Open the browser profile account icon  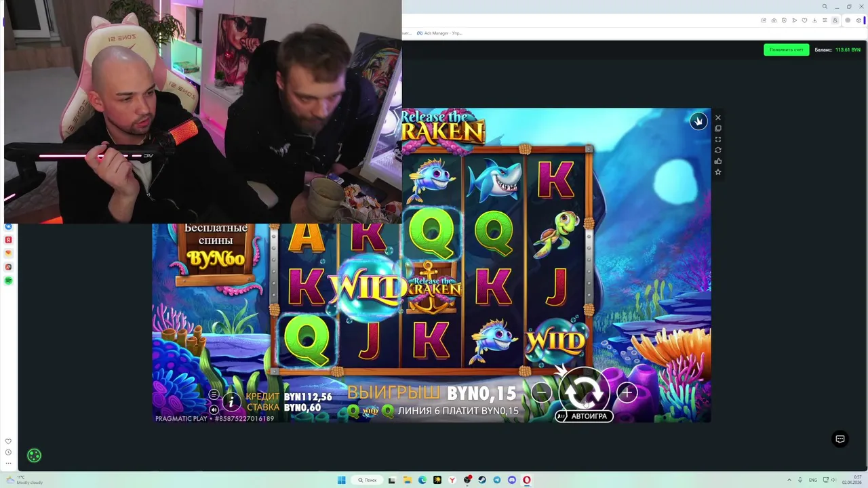pos(835,20)
